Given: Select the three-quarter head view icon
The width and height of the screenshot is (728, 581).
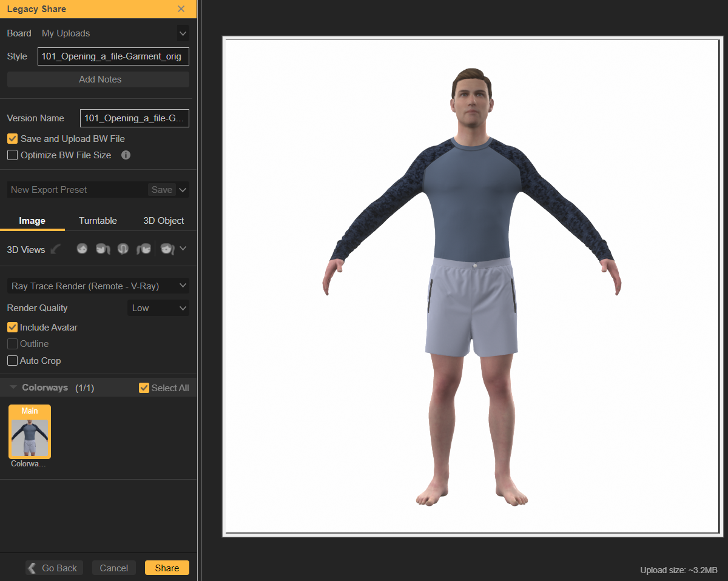Looking at the screenshot, I should coord(167,249).
